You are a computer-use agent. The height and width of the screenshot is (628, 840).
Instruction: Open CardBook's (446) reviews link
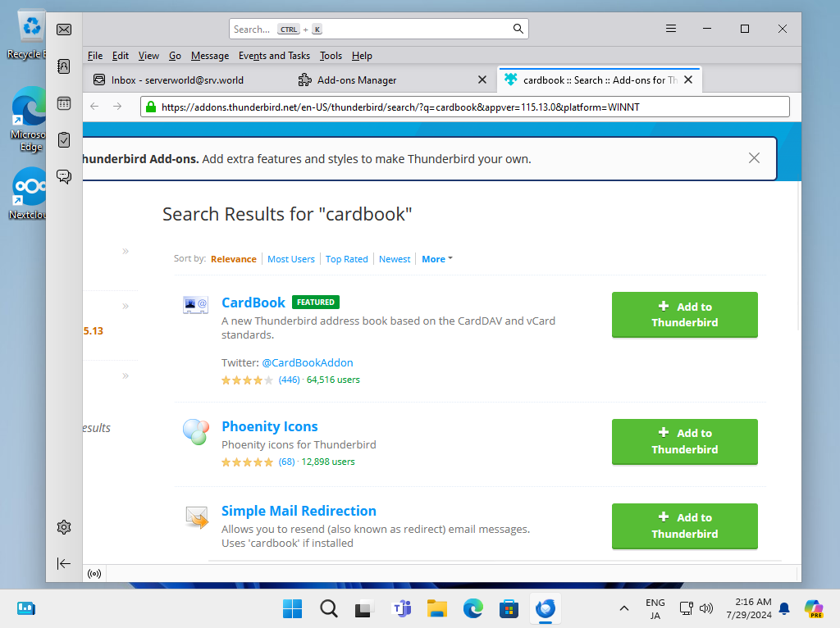coord(290,380)
